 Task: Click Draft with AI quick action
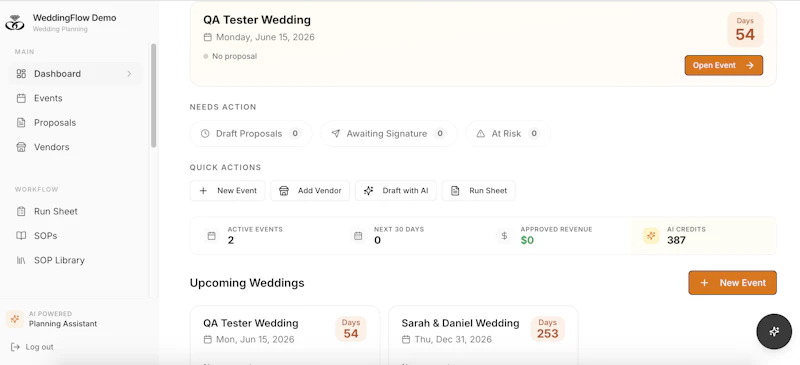click(x=396, y=190)
